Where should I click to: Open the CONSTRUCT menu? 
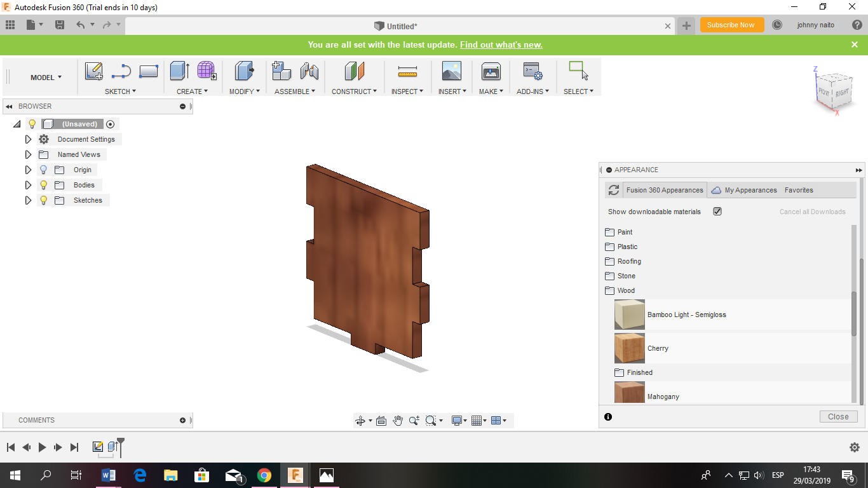[355, 91]
